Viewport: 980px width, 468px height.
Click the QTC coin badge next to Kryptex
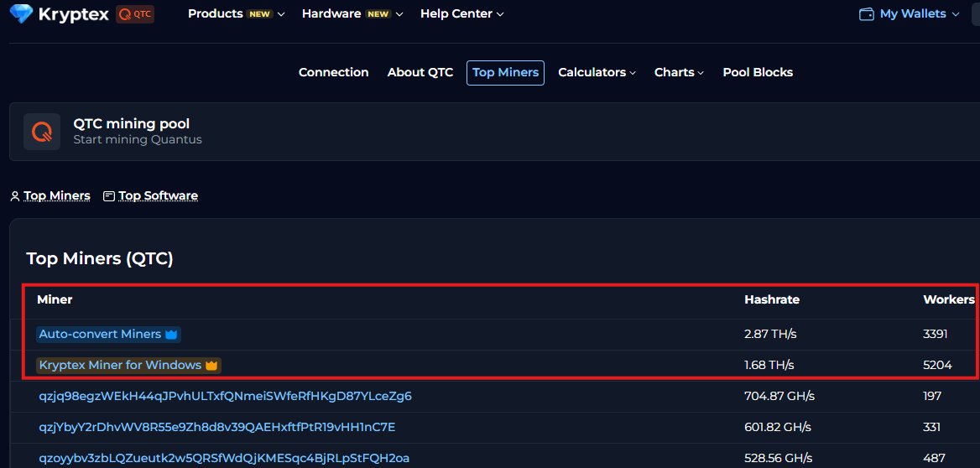[x=135, y=13]
